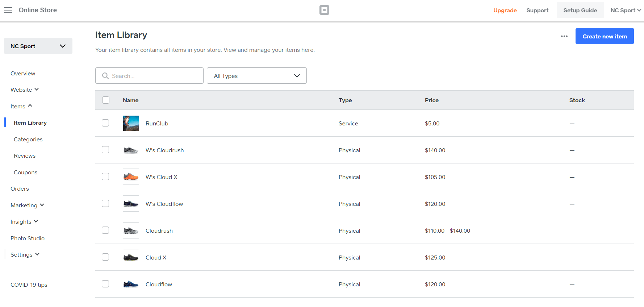Screen dimensions: 644x307
Task: Expand the Website sidebar section
Action: click(x=25, y=90)
